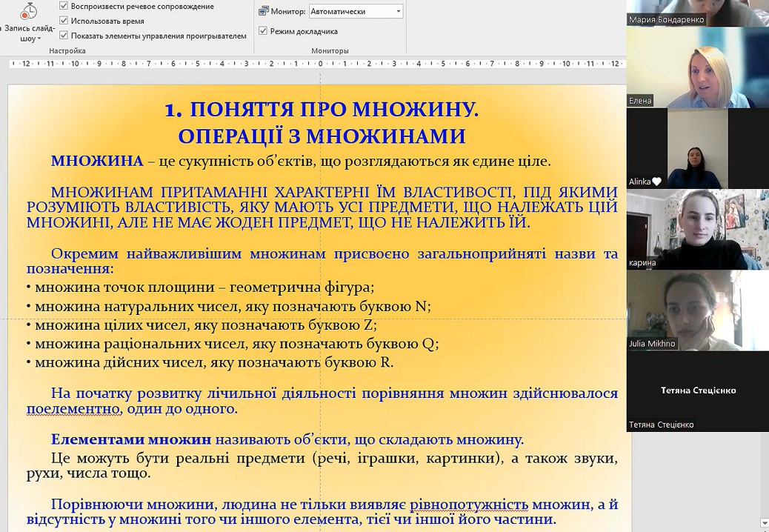Image resolution: width=769 pixels, height=532 pixels.
Task: Click the title line ОПЕРАЦІЇ З МНОЖИНАМИ
Action: [x=322, y=136]
